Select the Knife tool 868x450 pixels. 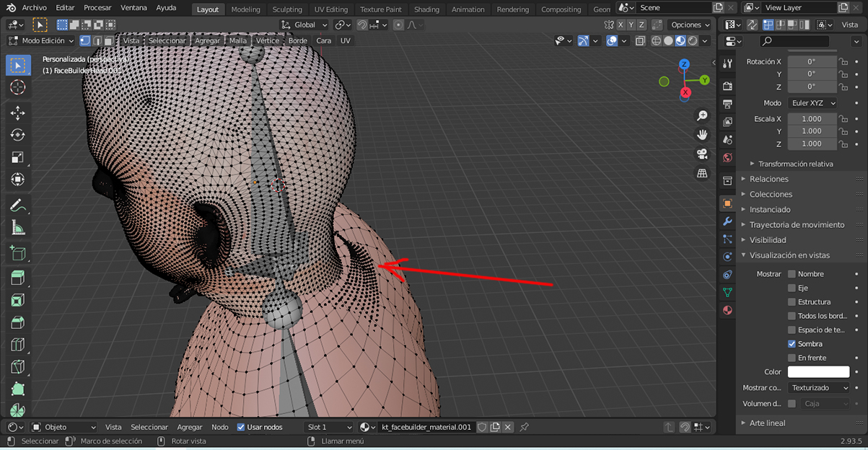coord(18,367)
